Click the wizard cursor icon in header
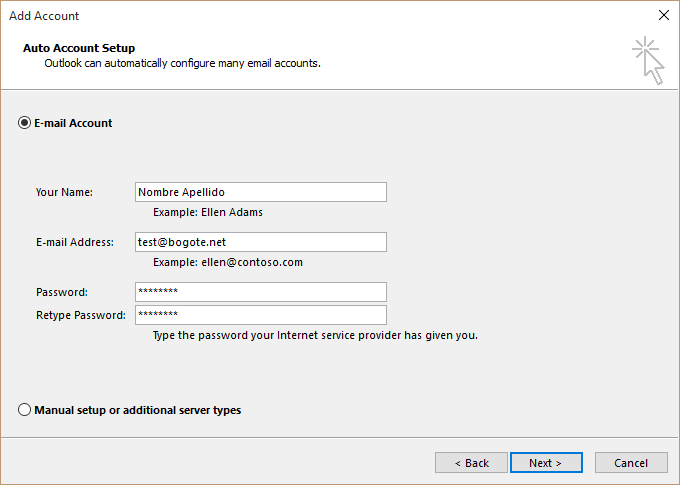 (648, 60)
